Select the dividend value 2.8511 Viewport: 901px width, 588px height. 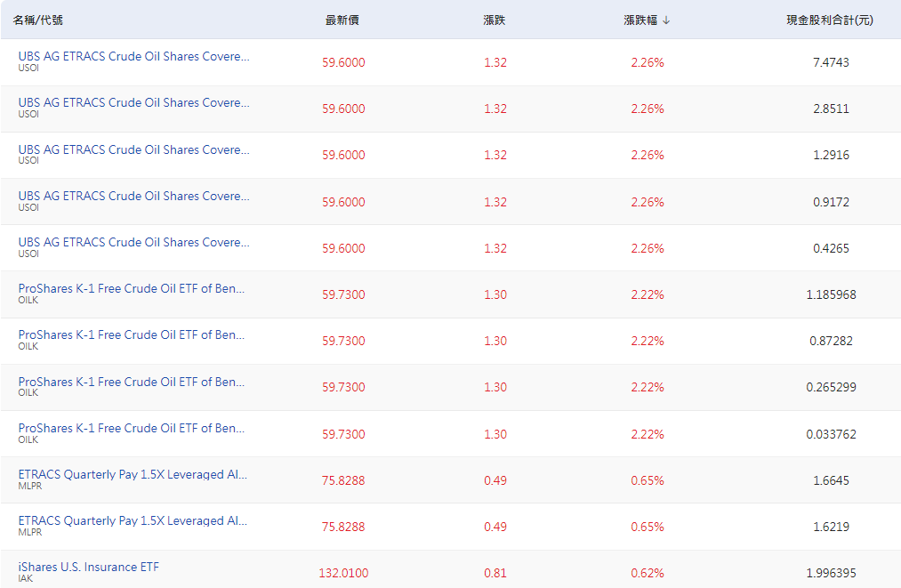831,109
